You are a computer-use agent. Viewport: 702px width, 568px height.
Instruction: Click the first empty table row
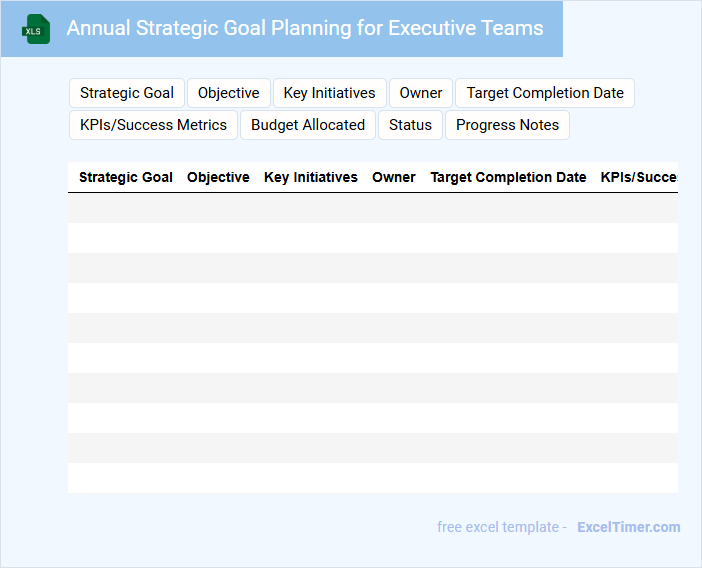(x=372, y=208)
